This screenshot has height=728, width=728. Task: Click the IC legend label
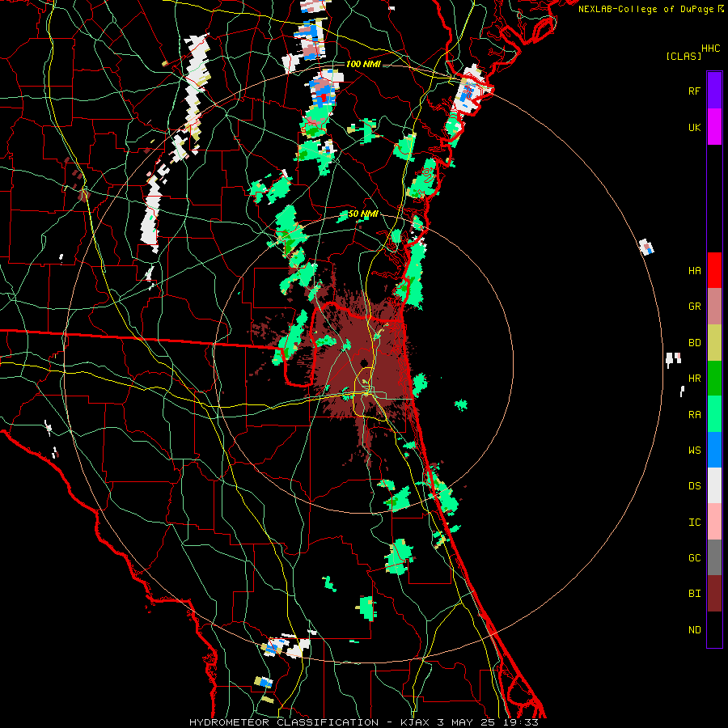694,523
